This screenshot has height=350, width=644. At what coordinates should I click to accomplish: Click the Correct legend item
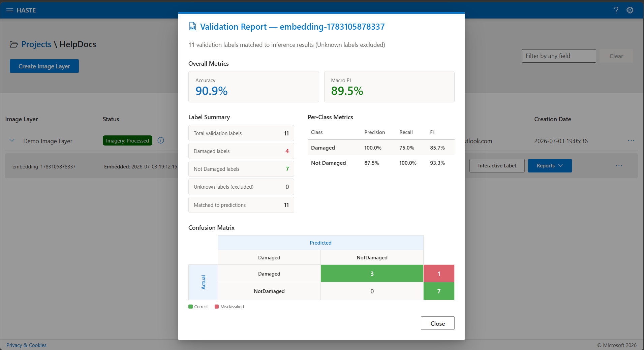coord(198,307)
